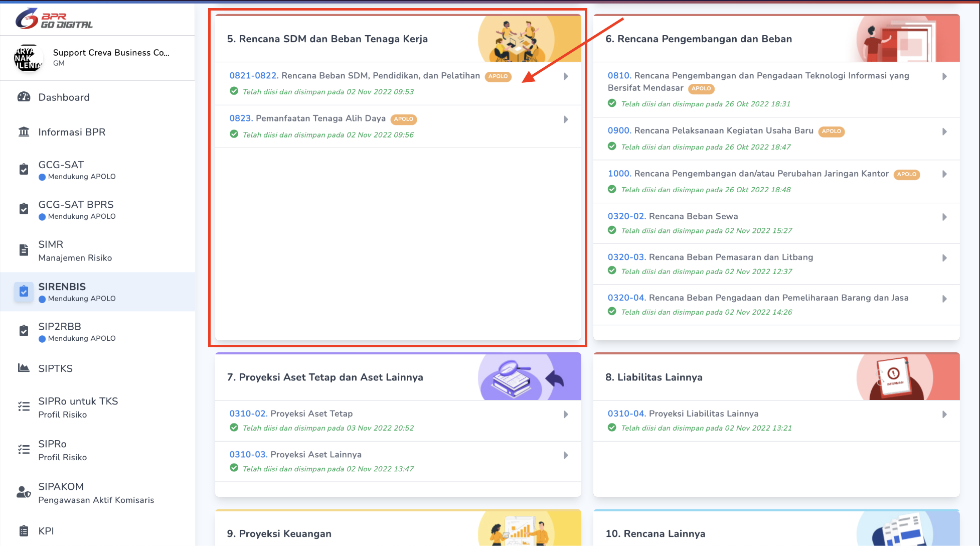
Task: Open 0823 Pemanfaatan Tenaga Alih Daya link
Action: click(307, 118)
